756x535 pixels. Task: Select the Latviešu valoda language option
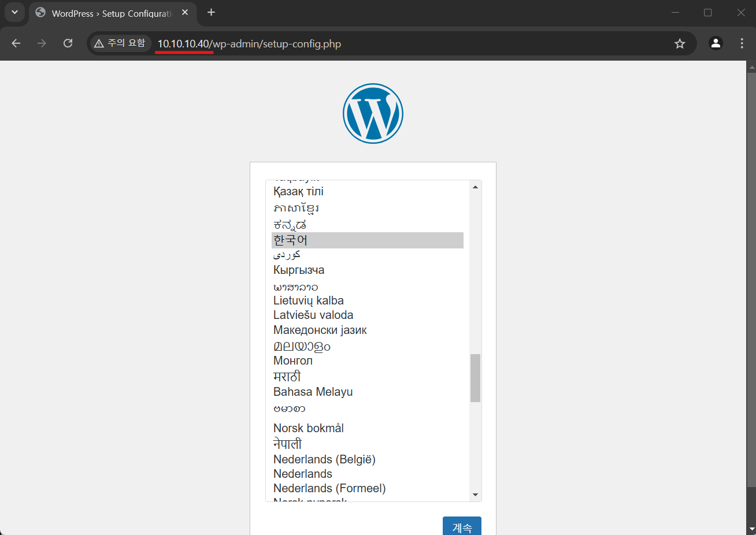[x=368, y=315]
